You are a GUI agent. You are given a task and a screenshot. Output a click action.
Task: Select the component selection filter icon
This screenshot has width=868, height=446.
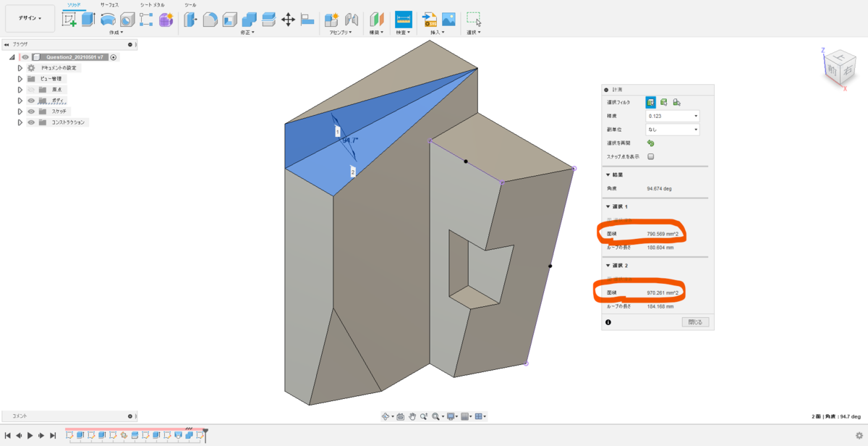point(676,102)
